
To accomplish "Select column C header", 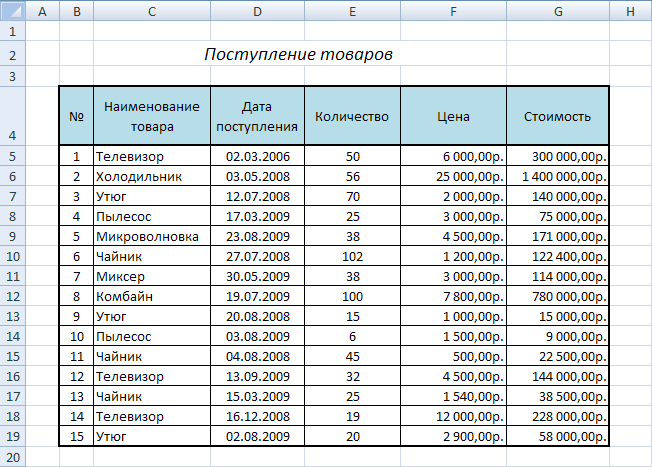I will click(152, 10).
